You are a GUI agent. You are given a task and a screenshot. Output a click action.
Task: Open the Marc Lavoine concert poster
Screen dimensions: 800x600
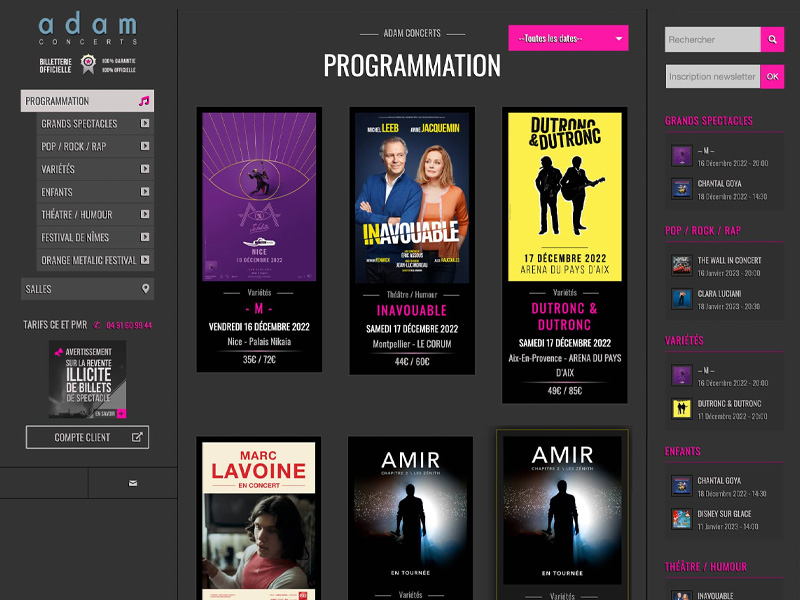[x=259, y=520]
